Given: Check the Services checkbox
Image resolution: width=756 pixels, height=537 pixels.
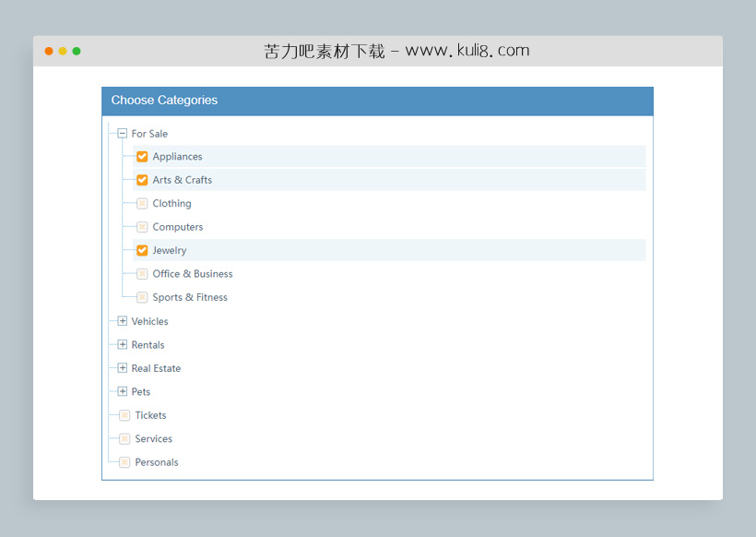Looking at the screenshot, I should click(x=124, y=439).
